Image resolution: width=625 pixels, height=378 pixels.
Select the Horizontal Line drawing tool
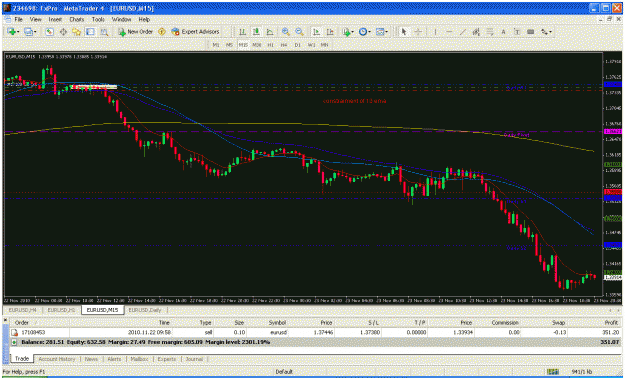click(449, 32)
